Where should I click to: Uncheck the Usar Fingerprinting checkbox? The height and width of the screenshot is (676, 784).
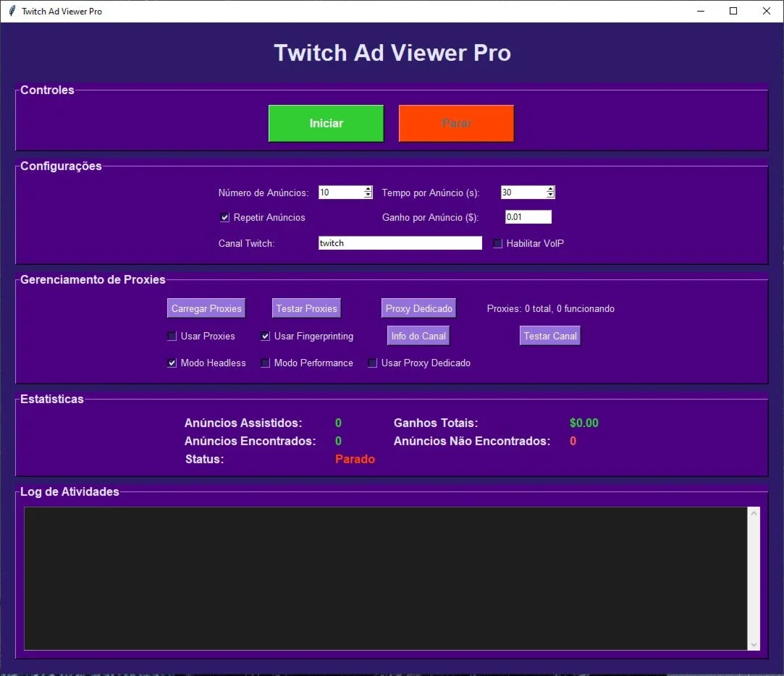(x=266, y=336)
